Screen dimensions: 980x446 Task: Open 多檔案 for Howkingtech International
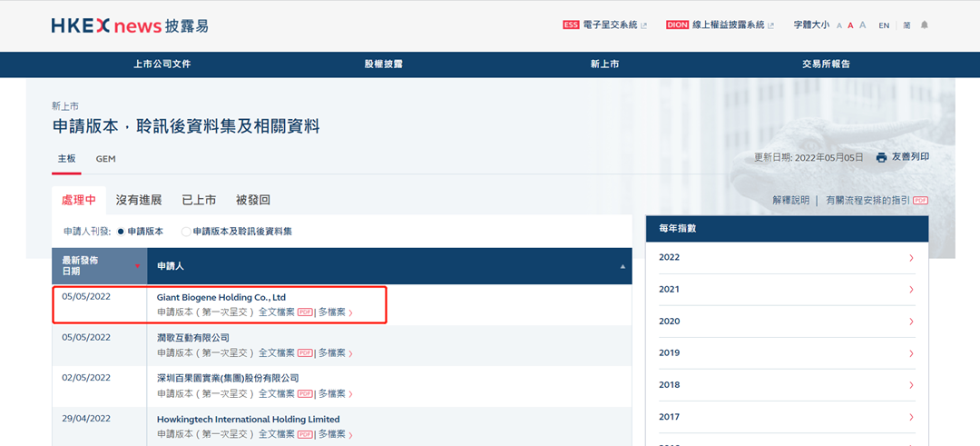point(335,433)
